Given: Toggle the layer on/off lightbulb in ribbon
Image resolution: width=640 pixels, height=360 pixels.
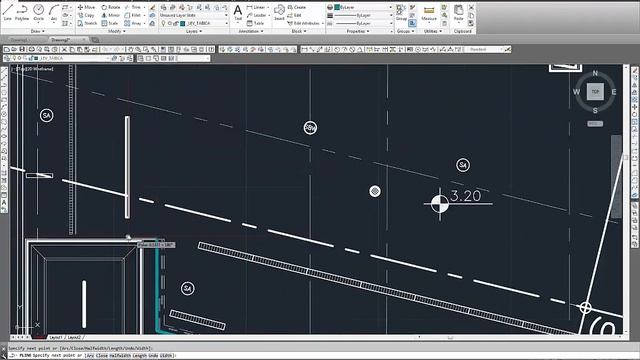Looking at the screenshot, I should 163,23.
